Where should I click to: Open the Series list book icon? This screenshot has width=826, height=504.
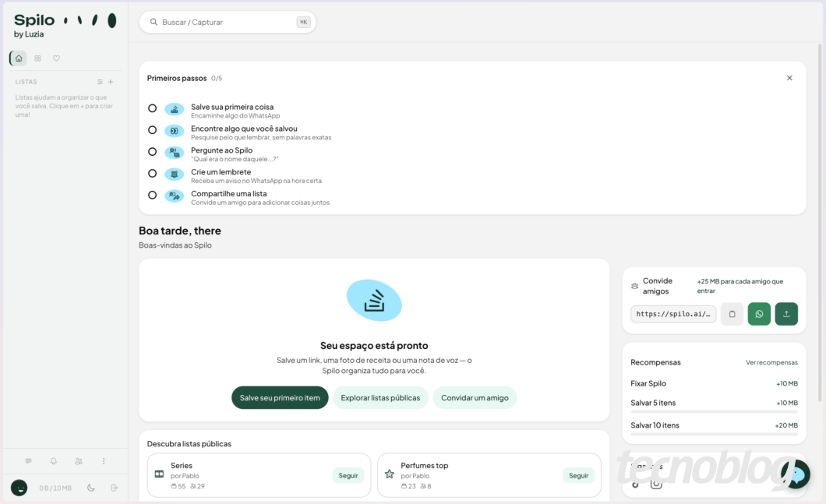pyautogui.click(x=159, y=474)
